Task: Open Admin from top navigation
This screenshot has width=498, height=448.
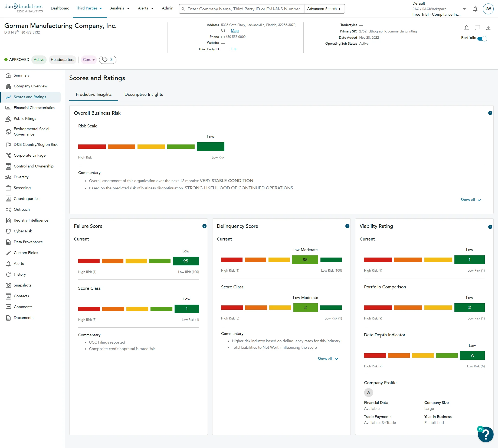Action: pyautogui.click(x=168, y=8)
